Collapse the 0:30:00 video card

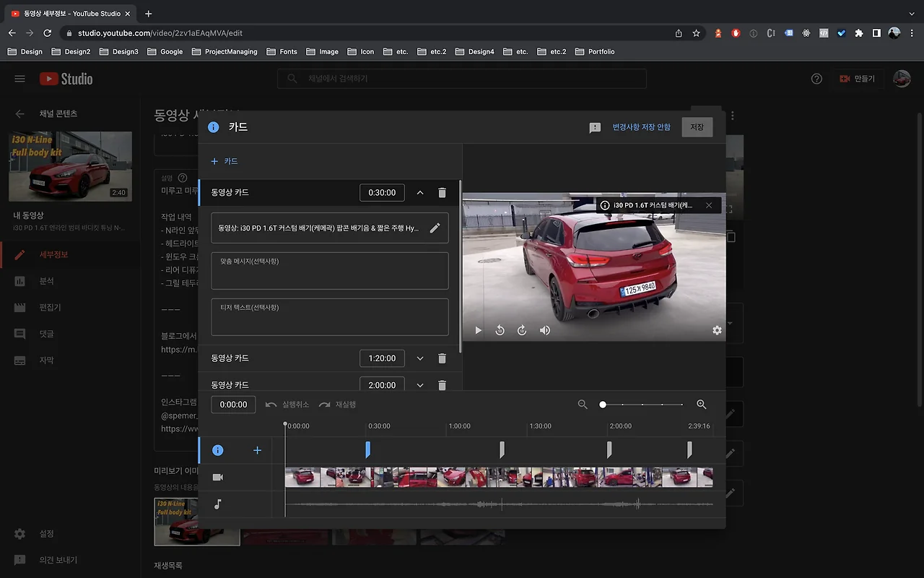pyautogui.click(x=420, y=193)
